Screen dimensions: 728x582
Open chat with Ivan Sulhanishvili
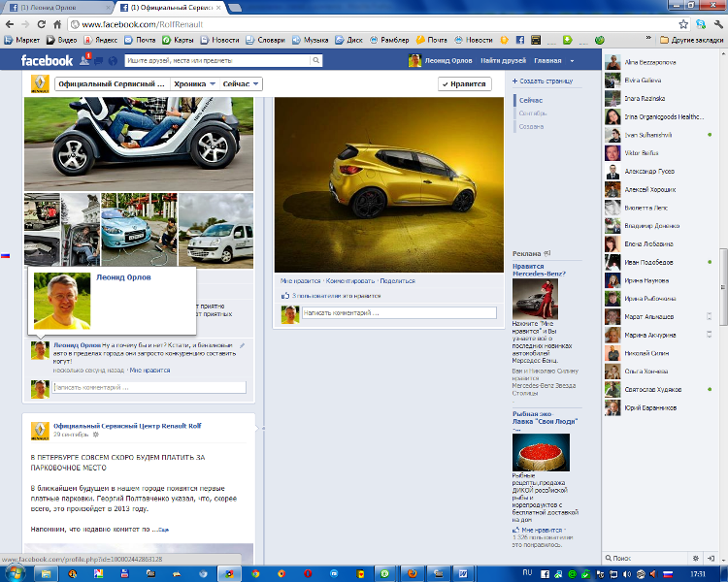(658, 135)
